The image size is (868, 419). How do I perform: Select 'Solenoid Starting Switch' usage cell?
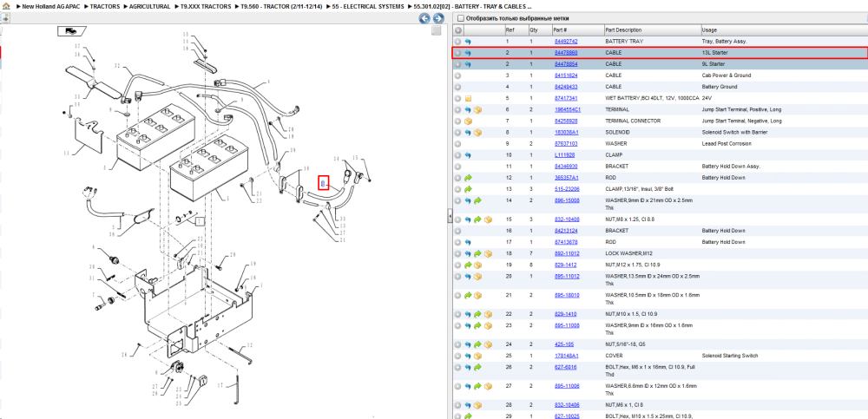click(x=730, y=356)
